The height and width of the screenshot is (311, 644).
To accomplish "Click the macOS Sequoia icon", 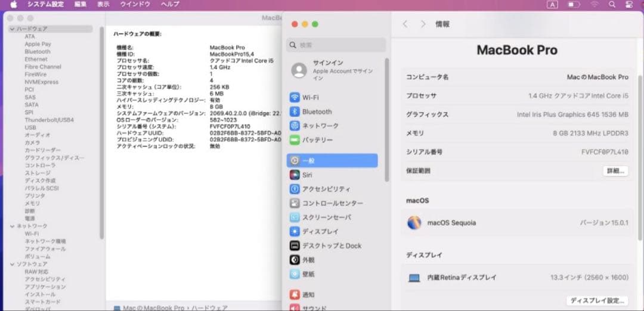I will pyautogui.click(x=414, y=223).
